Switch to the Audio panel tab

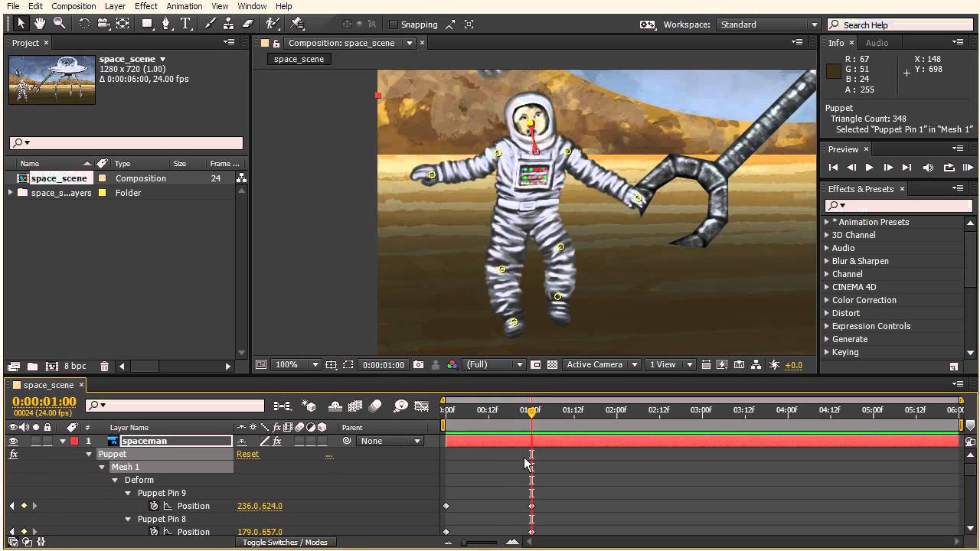click(x=877, y=43)
